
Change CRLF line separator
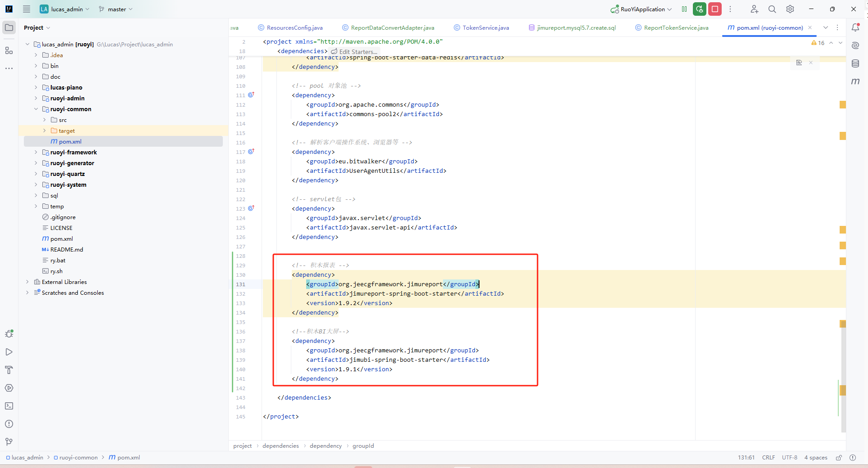point(769,457)
